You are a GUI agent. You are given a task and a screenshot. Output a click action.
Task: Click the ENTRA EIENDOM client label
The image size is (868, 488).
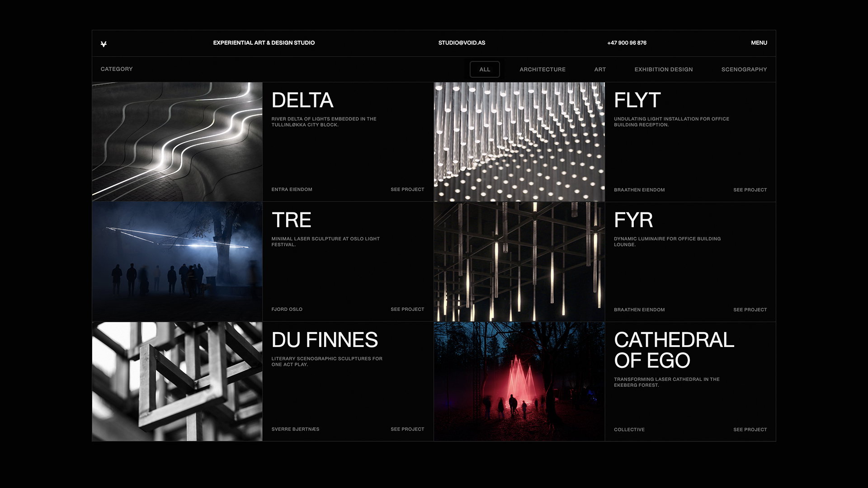pyautogui.click(x=292, y=190)
